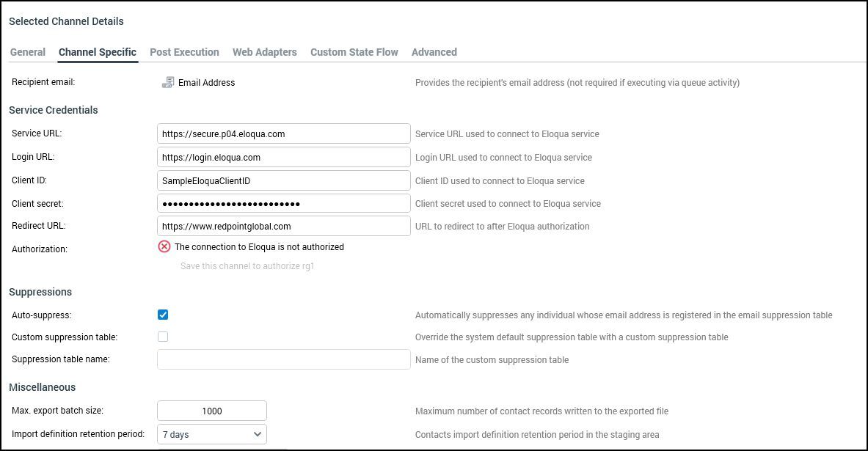Click into the Client ID field

pos(283,180)
